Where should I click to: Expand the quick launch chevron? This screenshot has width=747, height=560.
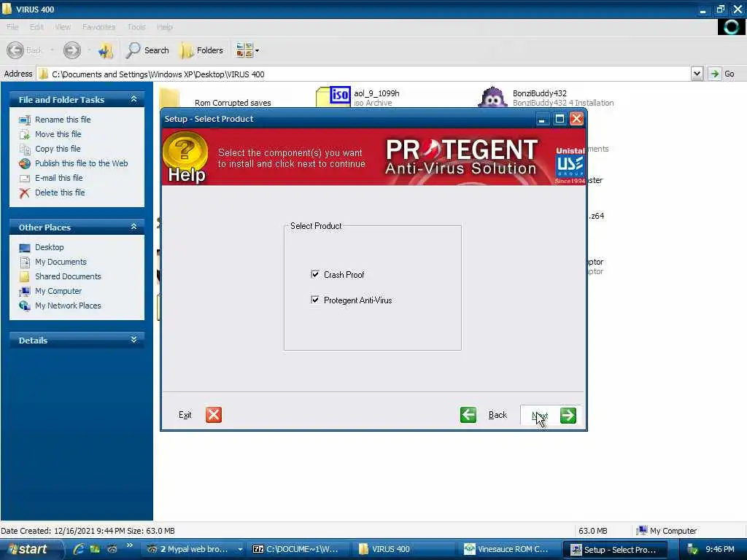(129, 545)
